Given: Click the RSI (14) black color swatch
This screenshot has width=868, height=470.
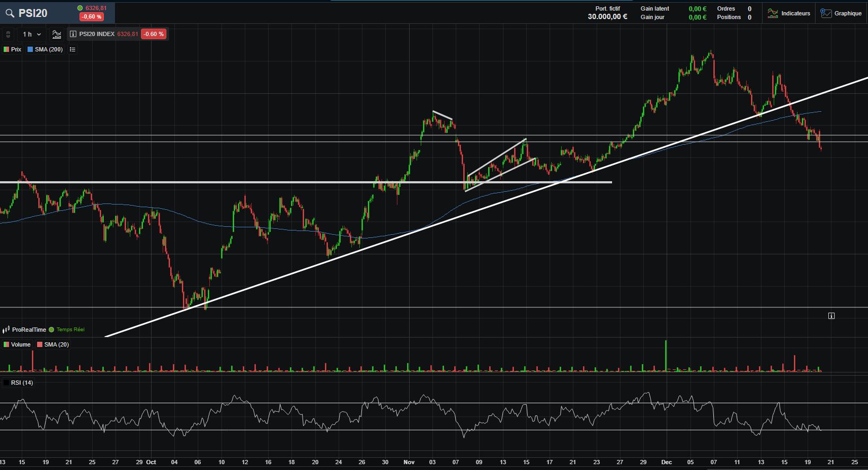Looking at the screenshot, I should [6, 383].
